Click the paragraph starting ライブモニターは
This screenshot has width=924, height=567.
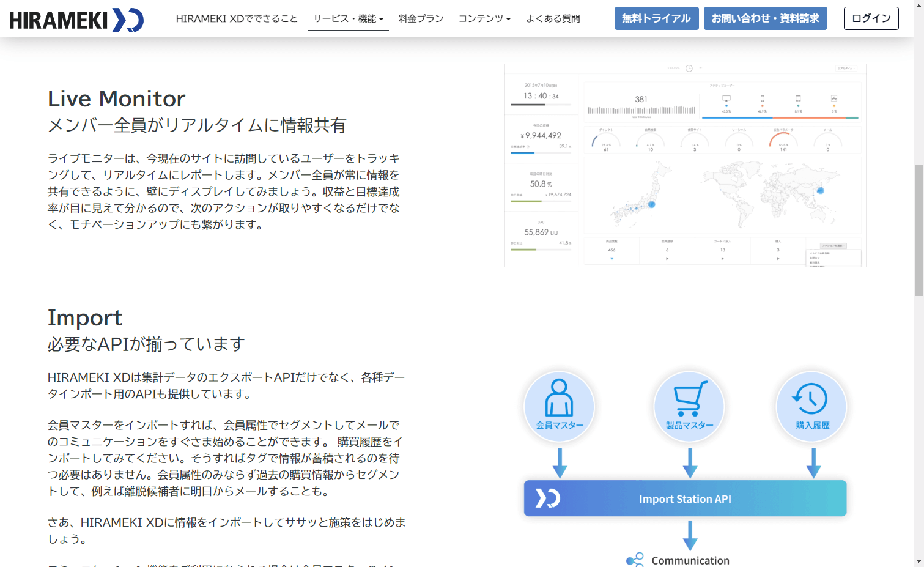click(x=224, y=191)
